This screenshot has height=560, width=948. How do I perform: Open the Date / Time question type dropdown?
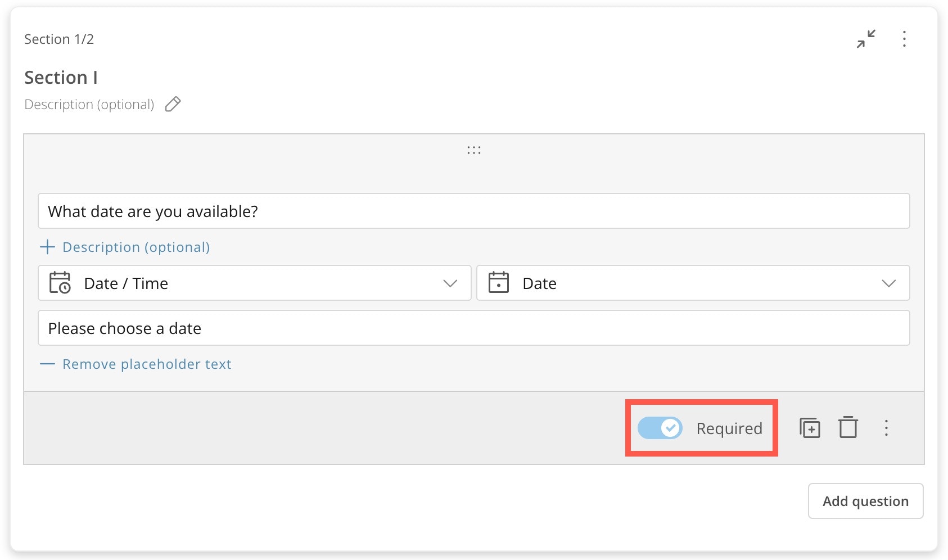coord(255,283)
